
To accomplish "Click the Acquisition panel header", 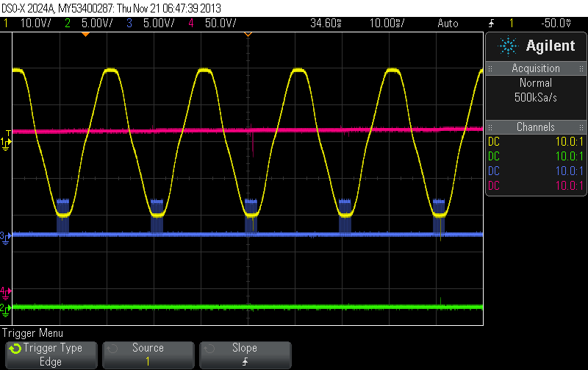I will click(x=536, y=68).
